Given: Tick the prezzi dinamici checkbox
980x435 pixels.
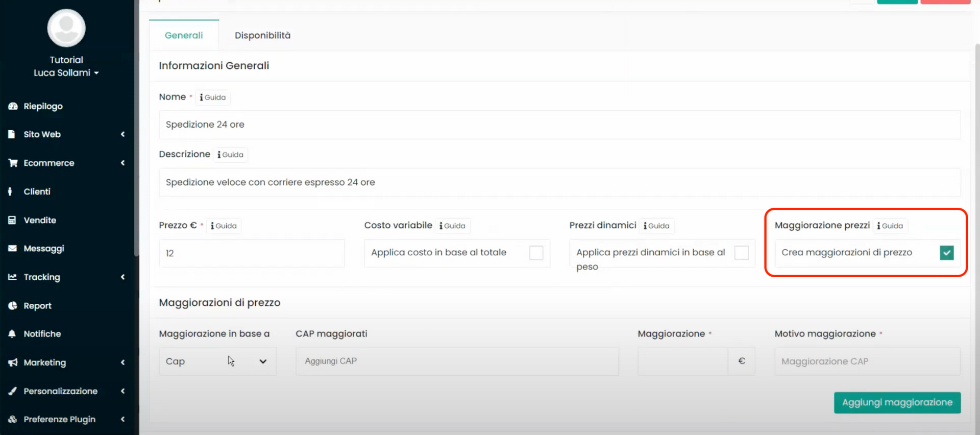Looking at the screenshot, I should point(741,253).
